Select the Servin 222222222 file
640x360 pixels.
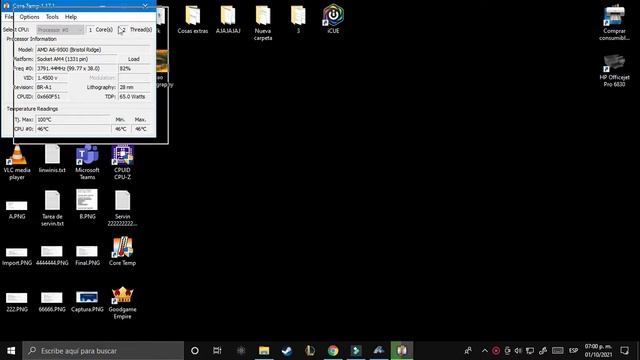(122, 209)
